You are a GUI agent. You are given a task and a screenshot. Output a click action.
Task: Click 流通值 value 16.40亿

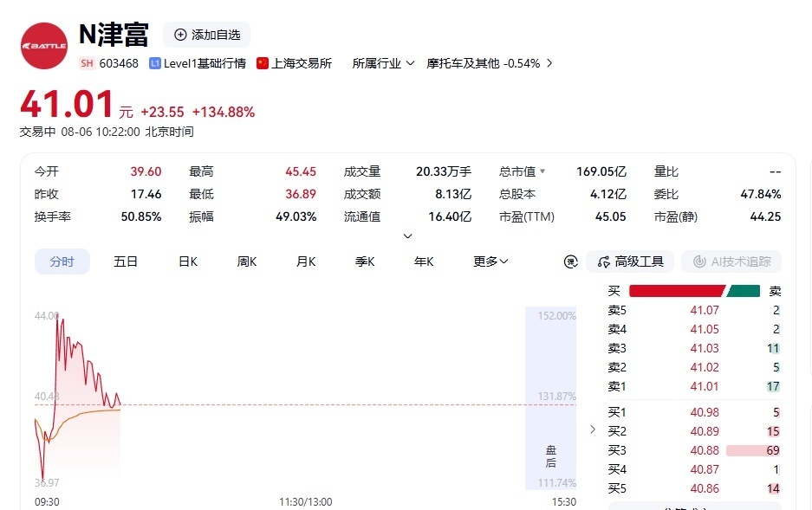450,216
